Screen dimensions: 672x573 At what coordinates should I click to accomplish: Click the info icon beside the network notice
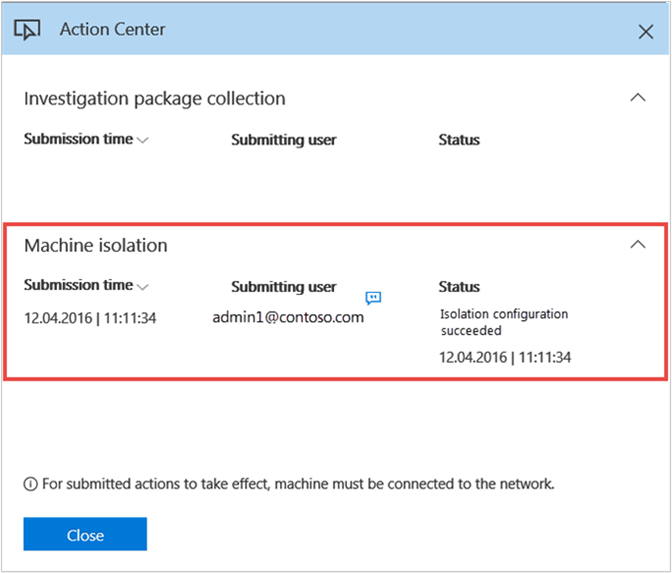coord(30,484)
